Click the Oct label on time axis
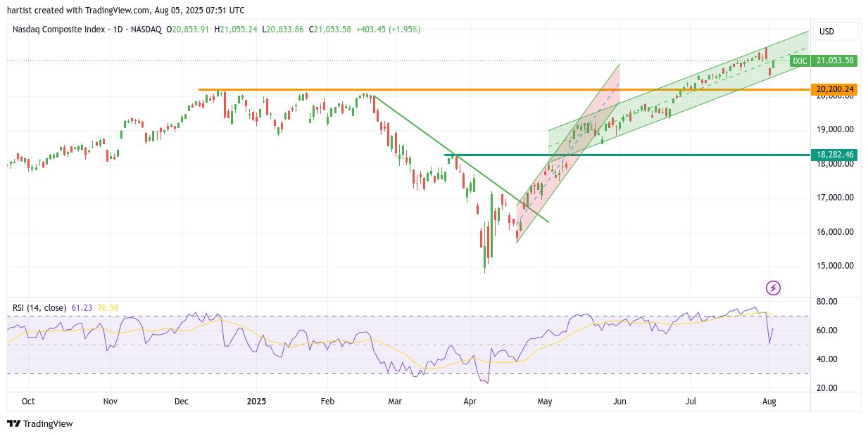868x436 pixels. tap(29, 401)
